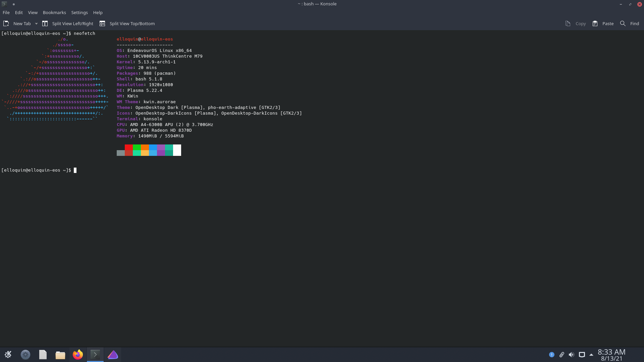This screenshot has height=362, width=644.
Task: Launch Firefox from the taskbar
Action: tap(77, 354)
